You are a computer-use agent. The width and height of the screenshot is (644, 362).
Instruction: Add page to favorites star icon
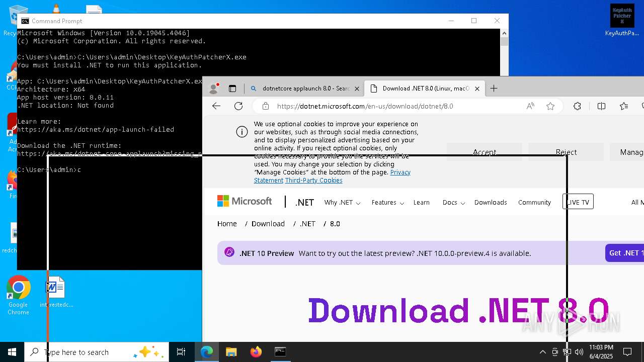pos(550,106)
